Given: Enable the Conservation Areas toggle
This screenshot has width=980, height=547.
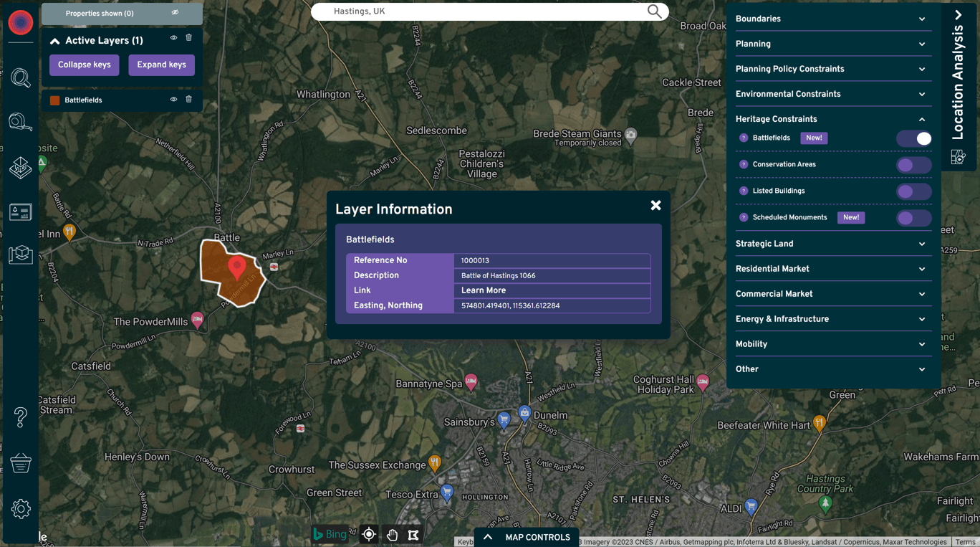Looking at the screenshot, I should pos(914,164).
